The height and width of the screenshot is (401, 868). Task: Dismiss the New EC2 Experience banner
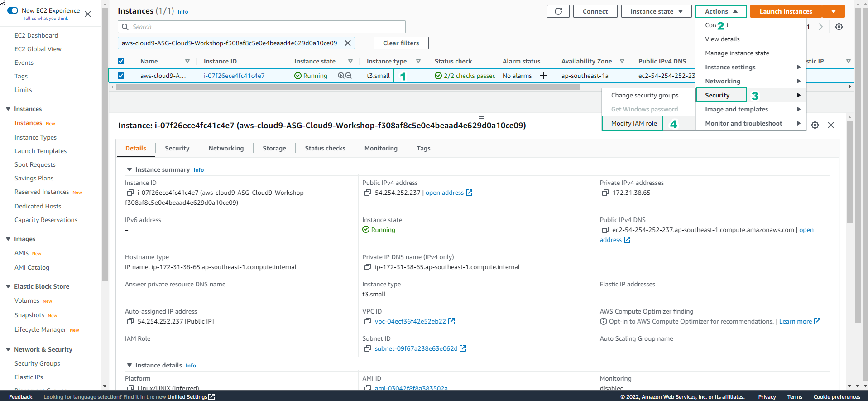tap(88, 14)
